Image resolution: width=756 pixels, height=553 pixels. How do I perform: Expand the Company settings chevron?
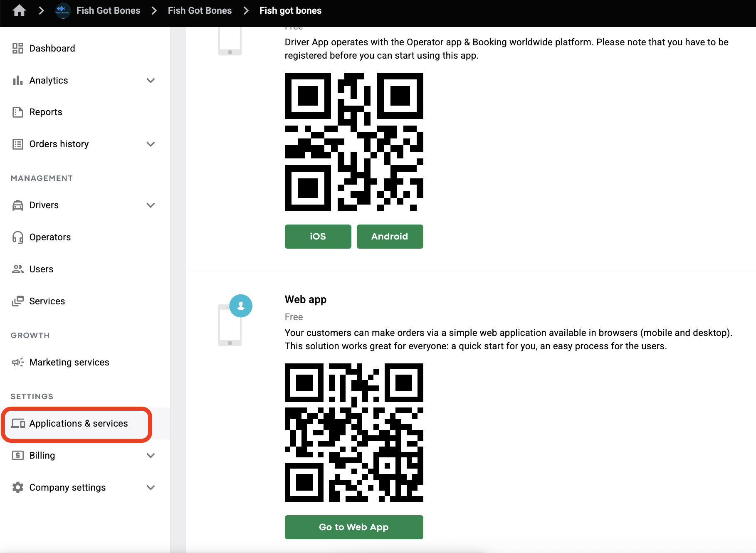point(151,487)
